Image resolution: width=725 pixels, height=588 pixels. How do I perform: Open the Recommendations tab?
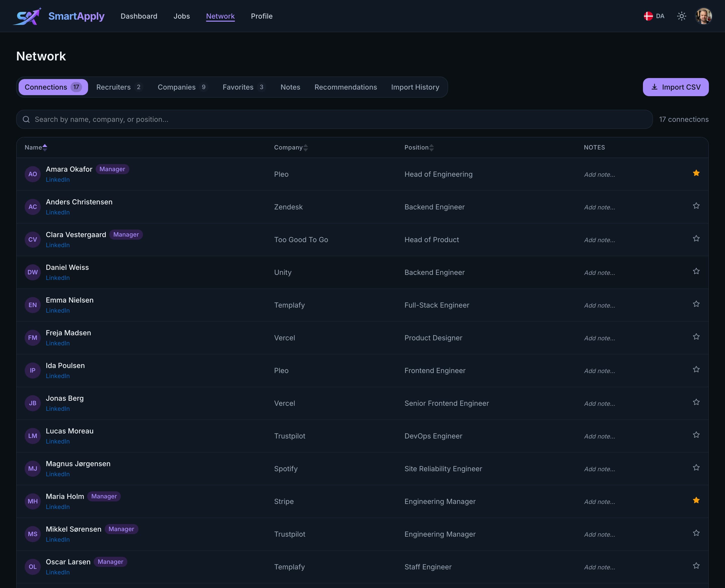[346, 87]
